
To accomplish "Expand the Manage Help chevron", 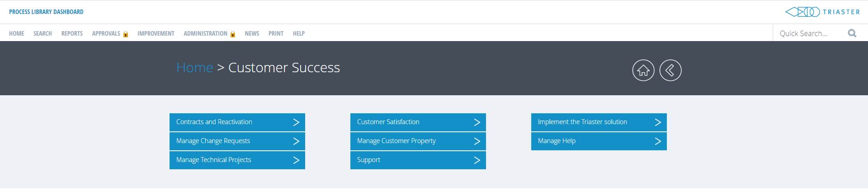I will (658, 141).
